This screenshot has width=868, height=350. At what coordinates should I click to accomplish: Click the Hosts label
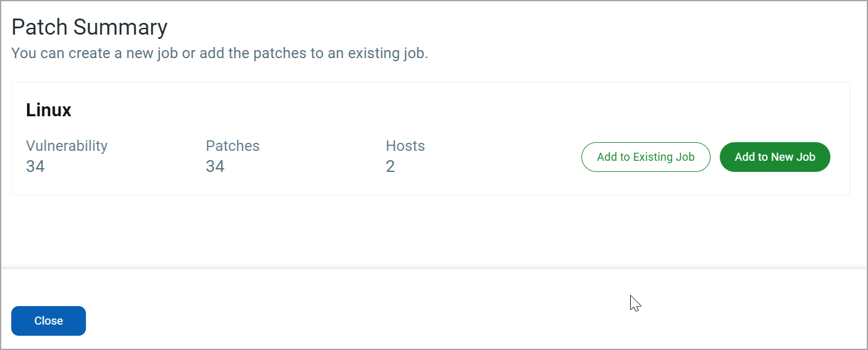point(405,146)
